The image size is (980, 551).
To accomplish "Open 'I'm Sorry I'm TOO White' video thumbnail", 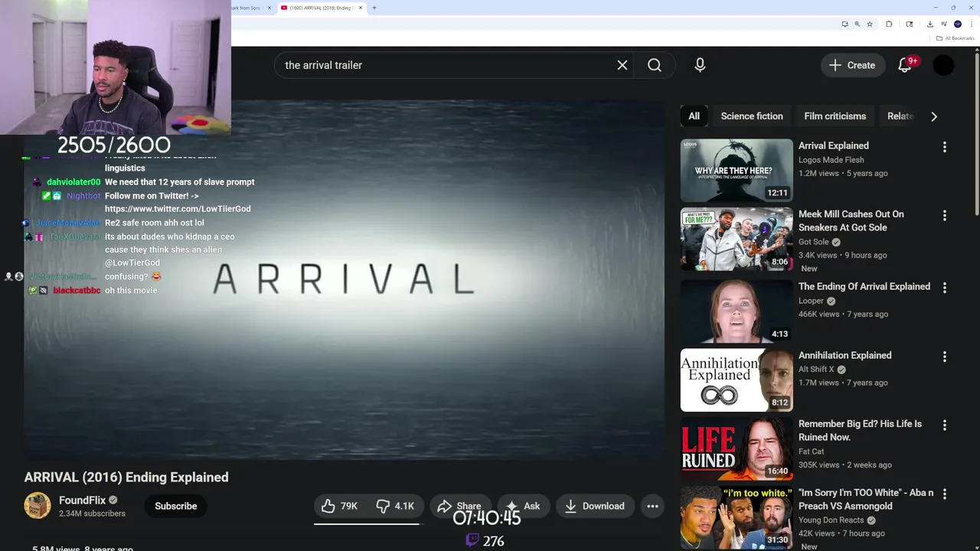I will tap(737, 517).
